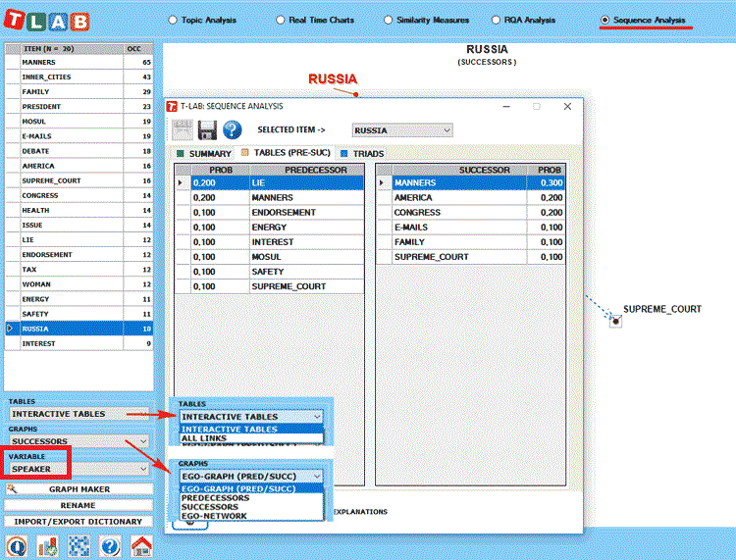The width and height of the screenshot is (736, 560).
Task: Click the grayed table icon in dialog toolbar
Action: click(x=183, y=129)
